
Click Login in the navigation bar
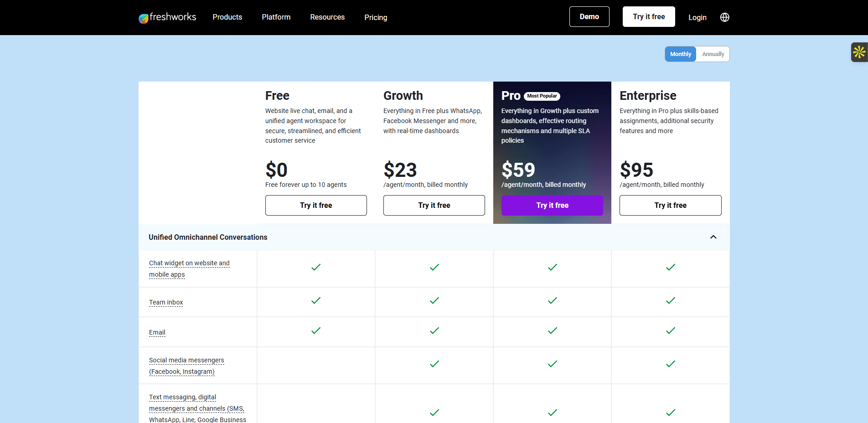(x=697, y=17)
